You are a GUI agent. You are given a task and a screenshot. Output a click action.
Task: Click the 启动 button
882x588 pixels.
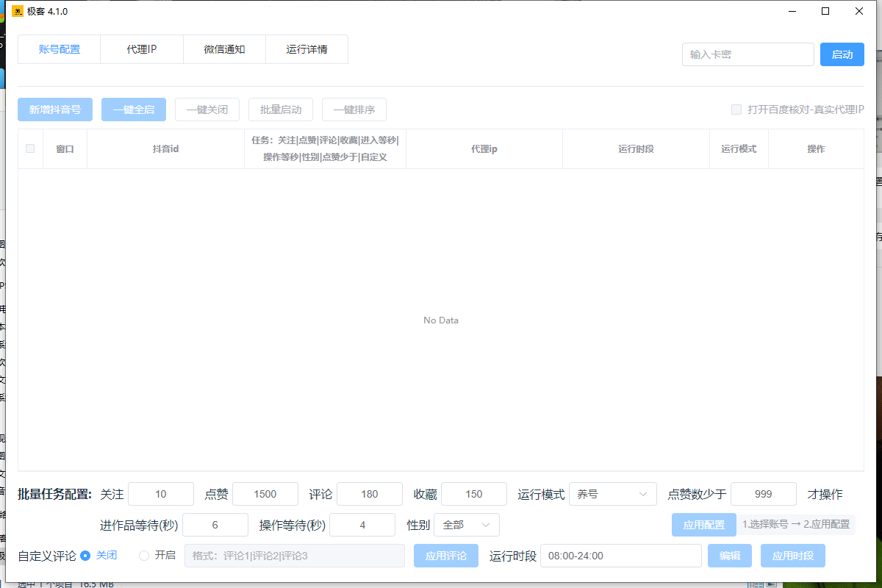click(x=842, y=54)
